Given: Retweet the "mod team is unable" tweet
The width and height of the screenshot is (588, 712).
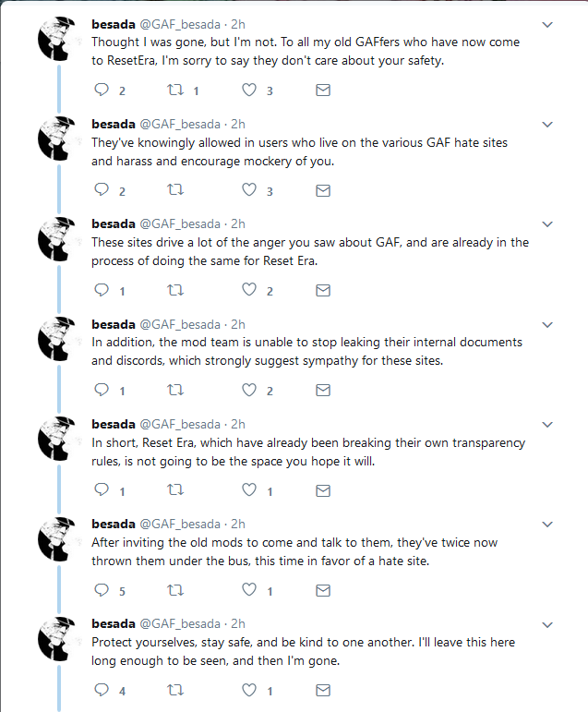Looking at the screenshot, I should [x=175, y=390].
